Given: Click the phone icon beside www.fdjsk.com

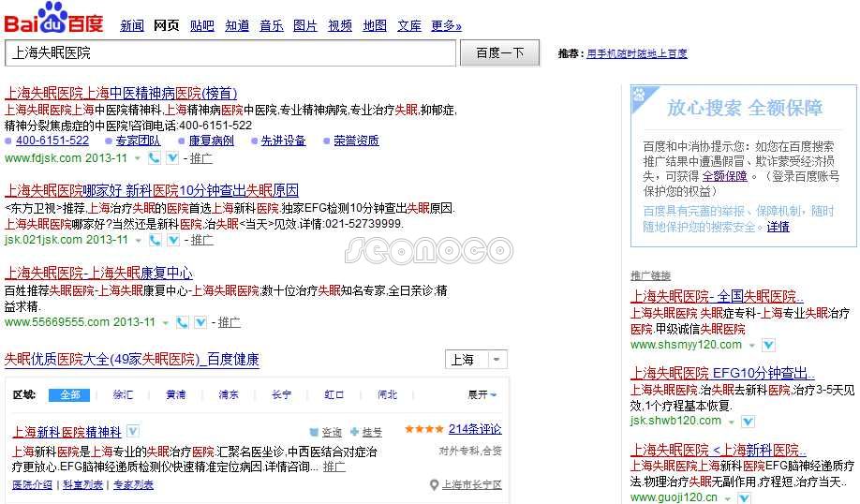Looking at the screenshot, I should 155,157.
